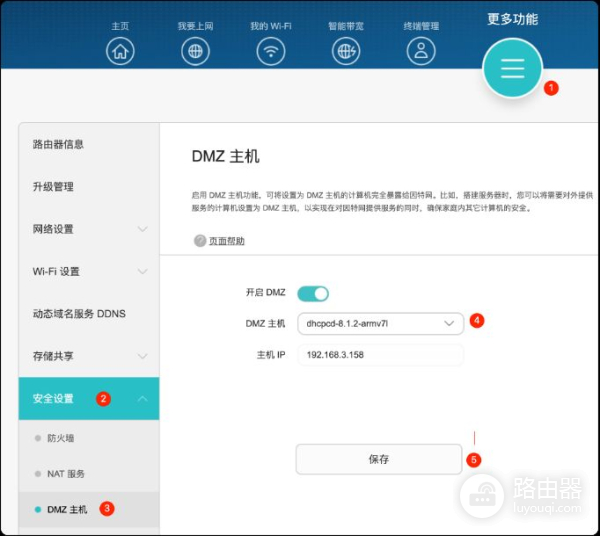Click the 我要上网 label in top navigation
Image resolution: width=600 pixels, height=536 pixels.
click(x=196, y=26)
